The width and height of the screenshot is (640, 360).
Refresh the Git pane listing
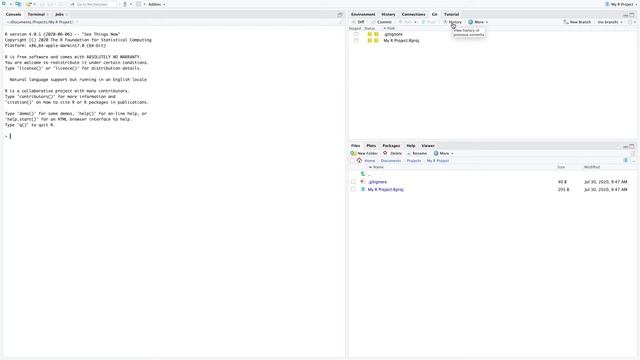[630, 22]
